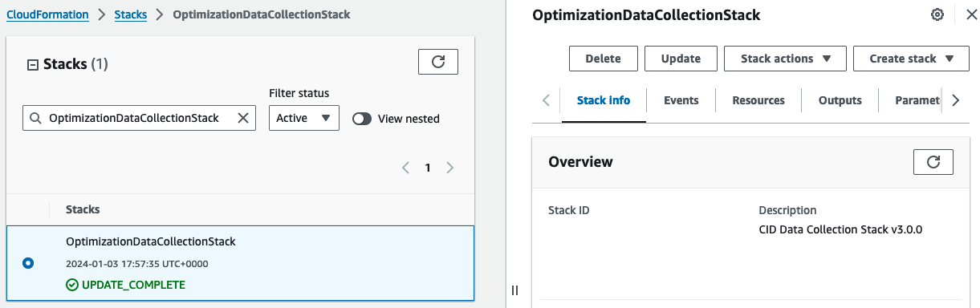Viewport: 980px width, 308px height.
Task: Clear the stack search filter text
Action: point(243,118)
